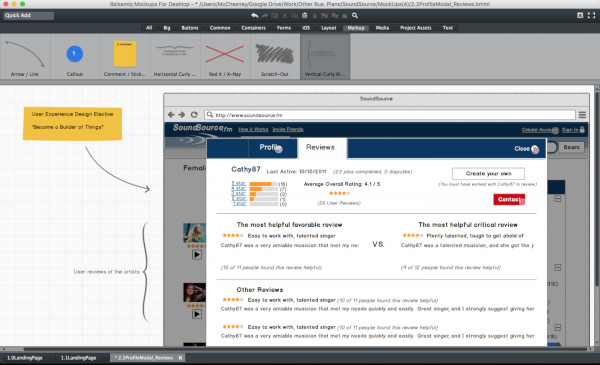Image resolution: width=600 pixels, height=365 pixels.
Task: Open the iOS category
Action: point(306,28)
